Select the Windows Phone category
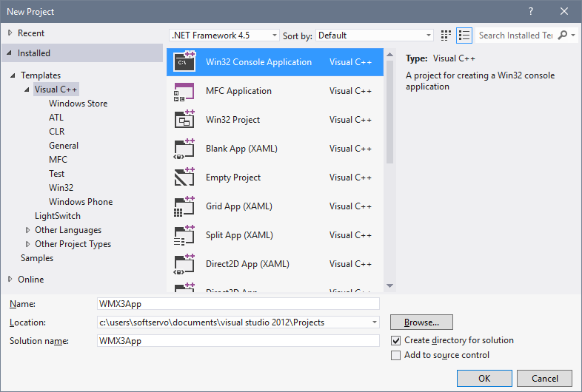Screen dimensions: 582x392 81,202
